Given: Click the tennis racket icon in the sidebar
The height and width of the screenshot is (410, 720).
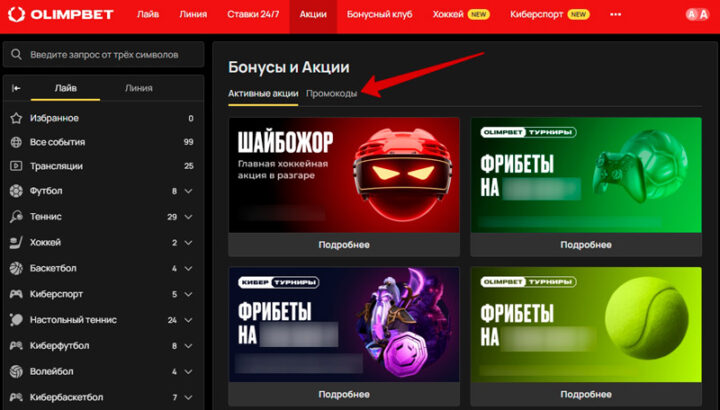Looking at the screenshot, I should click(x=16, y=216).
